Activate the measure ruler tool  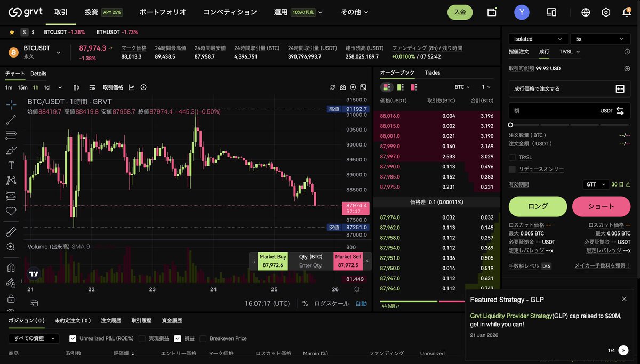11,231
